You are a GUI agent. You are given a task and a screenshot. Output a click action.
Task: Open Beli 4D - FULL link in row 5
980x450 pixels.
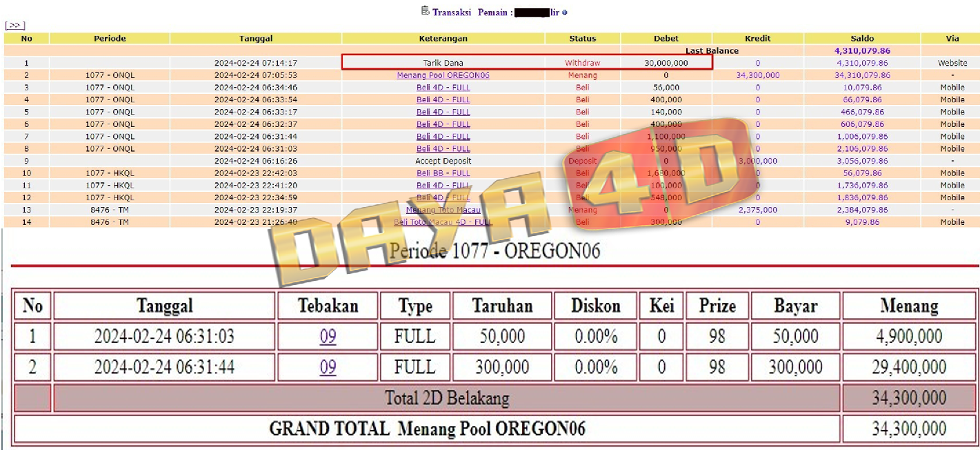[x=443, y=112]
